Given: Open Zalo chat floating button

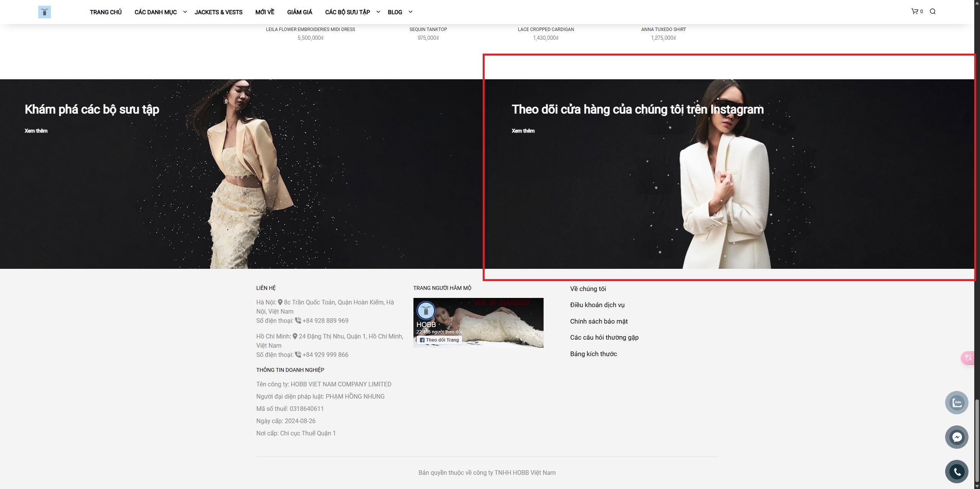Looking at the screenshot, I should [957, 402].
